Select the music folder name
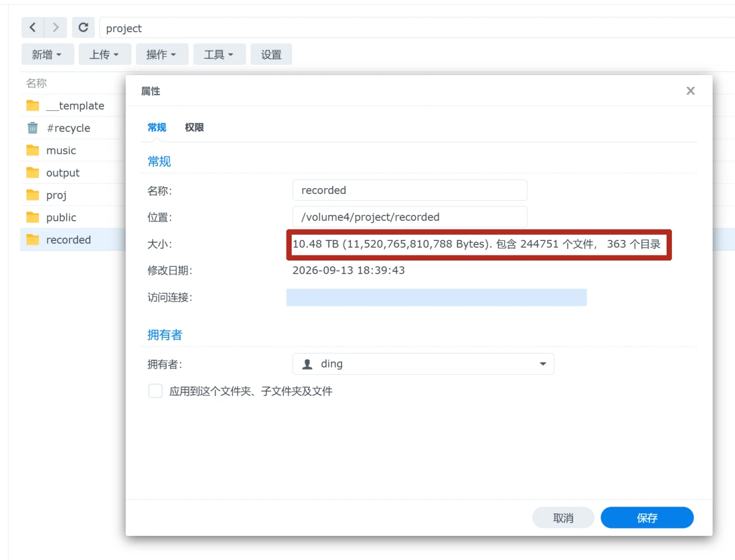The width and height of the screenshot is (735, 560). (x=61, y=150)
